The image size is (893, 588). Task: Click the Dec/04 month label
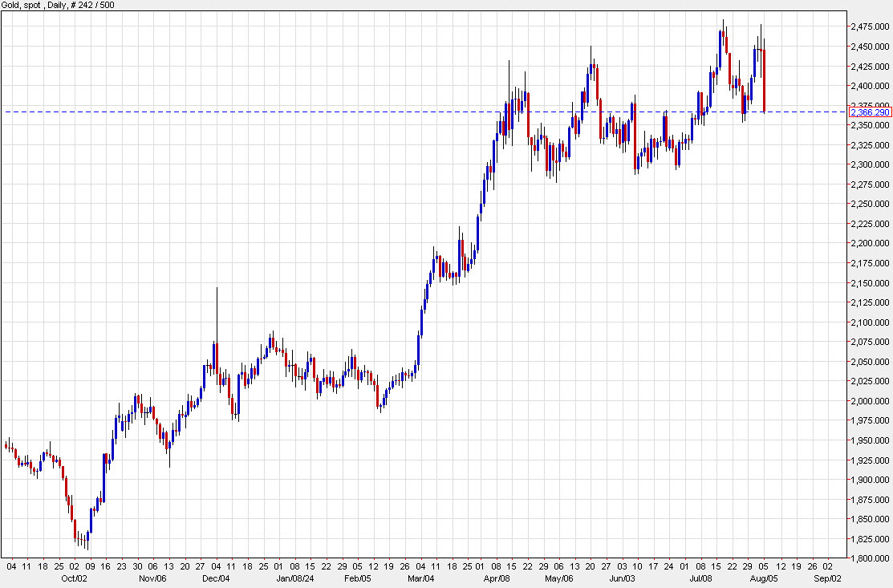click(216, 578)
